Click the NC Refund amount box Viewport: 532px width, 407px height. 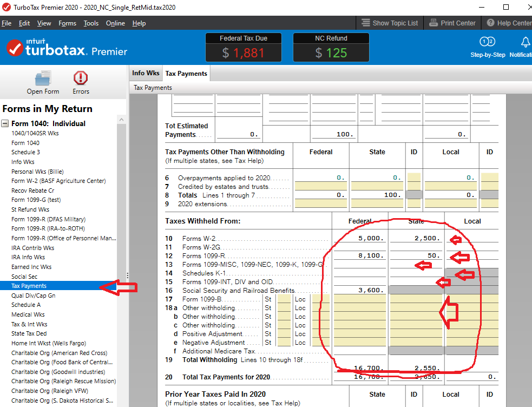point(331,52)
